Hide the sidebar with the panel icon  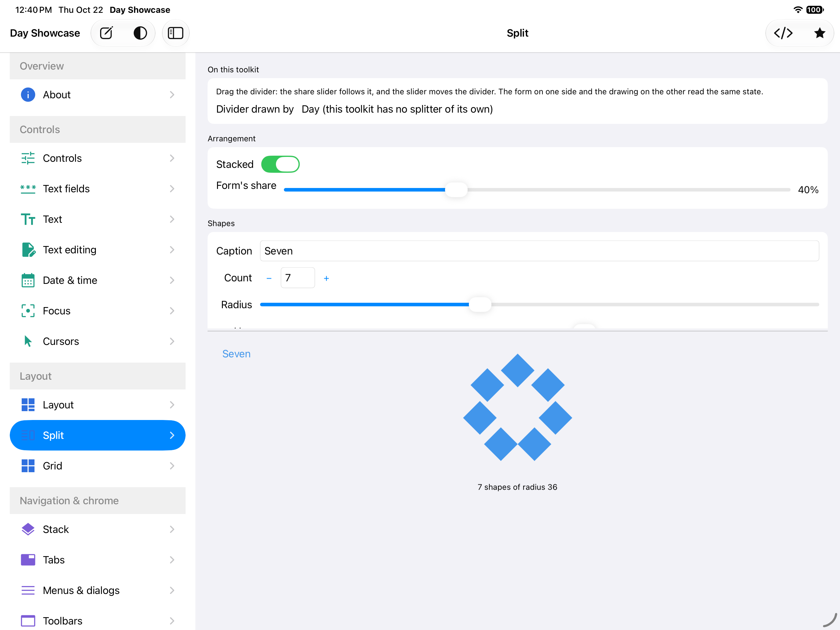(176, 33)
